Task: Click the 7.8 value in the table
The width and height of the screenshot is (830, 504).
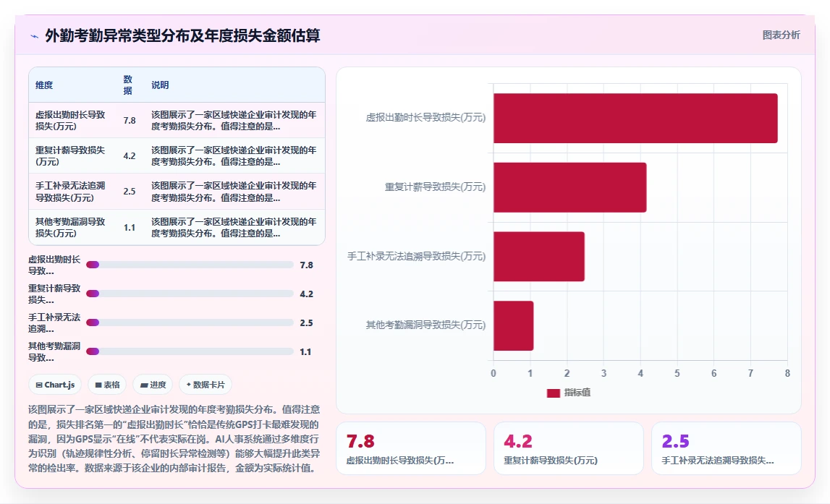Action: (130, 121)
